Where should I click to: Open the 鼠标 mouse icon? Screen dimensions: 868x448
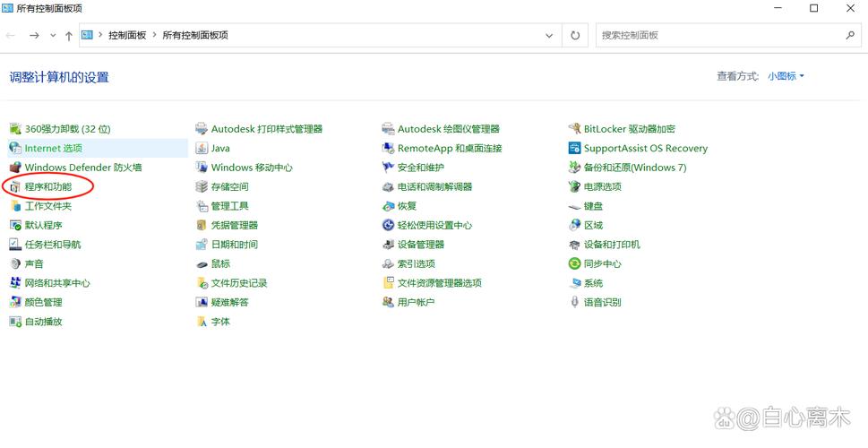202,263
